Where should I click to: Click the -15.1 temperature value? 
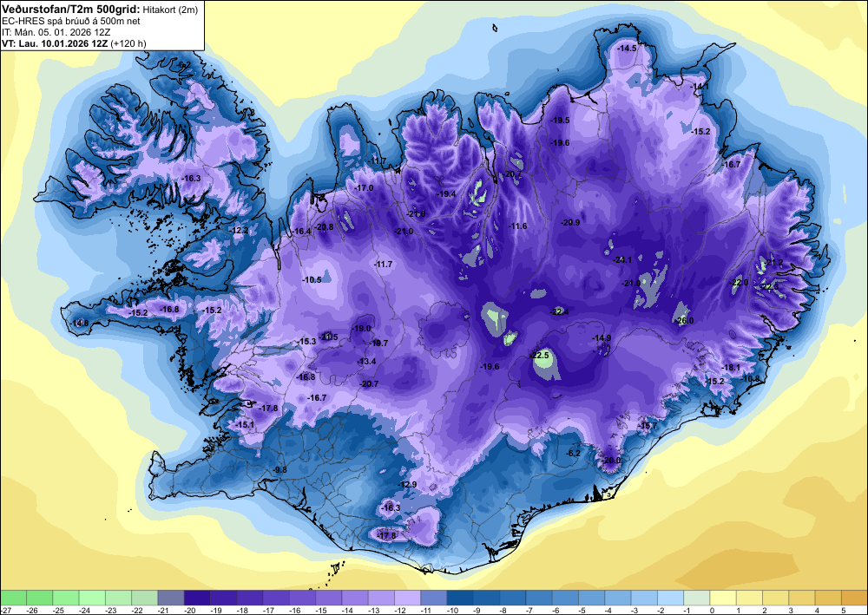coord(244,424)
